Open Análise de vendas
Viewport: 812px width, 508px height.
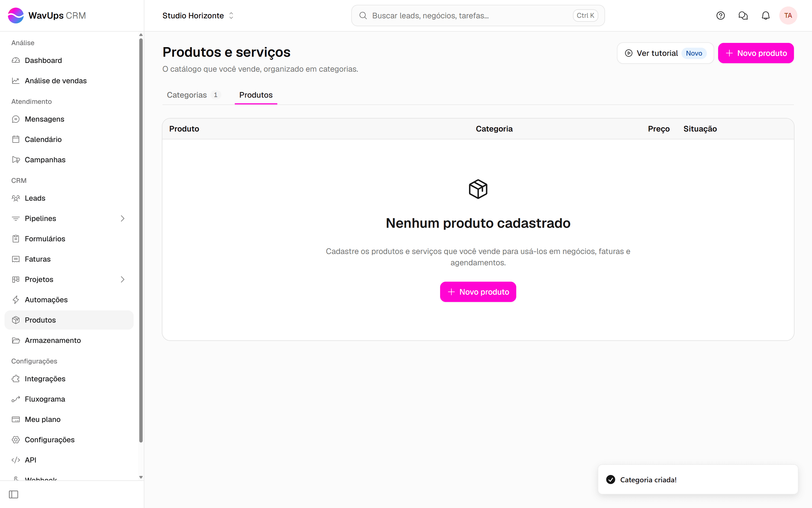click(x=69, y=81)
